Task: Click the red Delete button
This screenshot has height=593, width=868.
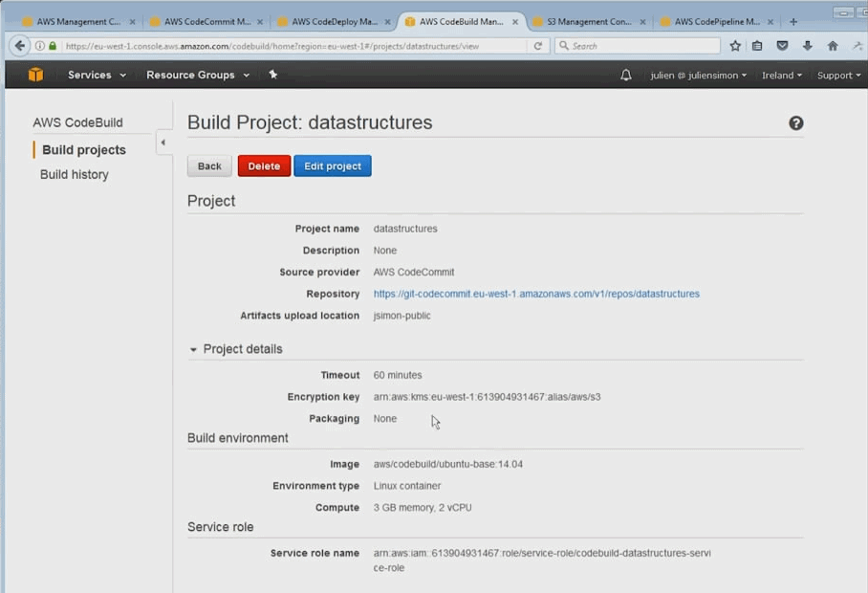Action: click(x=264, y=166)
